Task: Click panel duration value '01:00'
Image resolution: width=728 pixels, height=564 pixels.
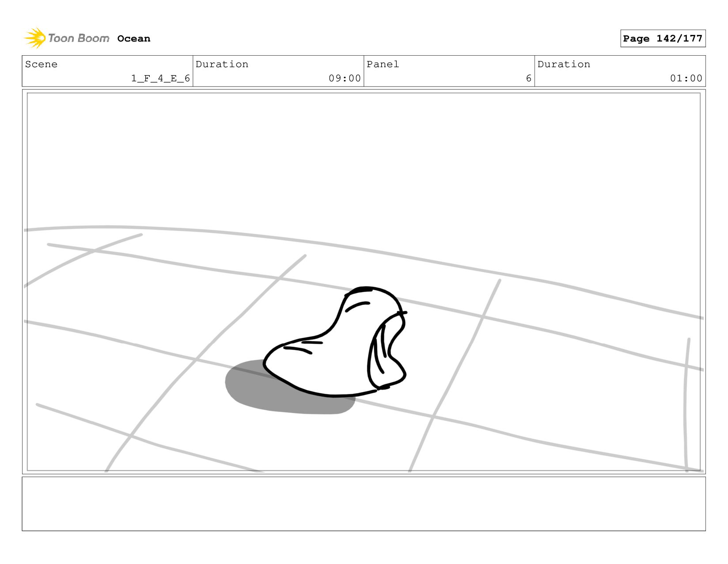Action: point(686,78)
